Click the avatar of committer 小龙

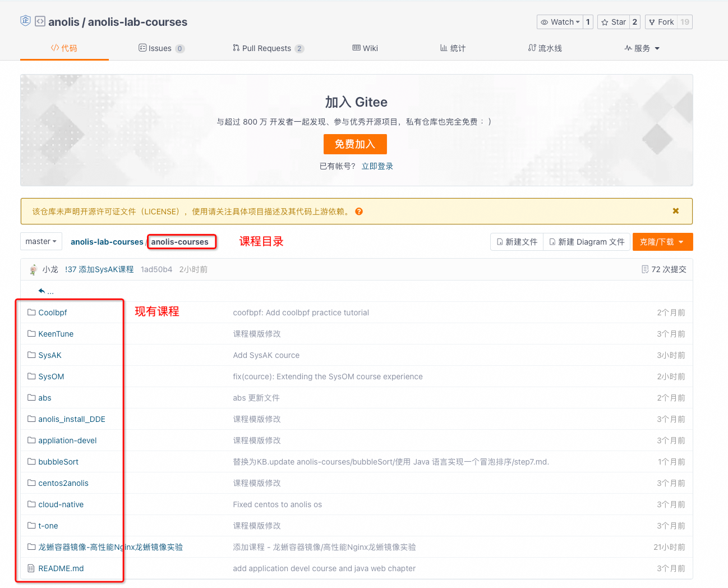click(x=33, y=269)
